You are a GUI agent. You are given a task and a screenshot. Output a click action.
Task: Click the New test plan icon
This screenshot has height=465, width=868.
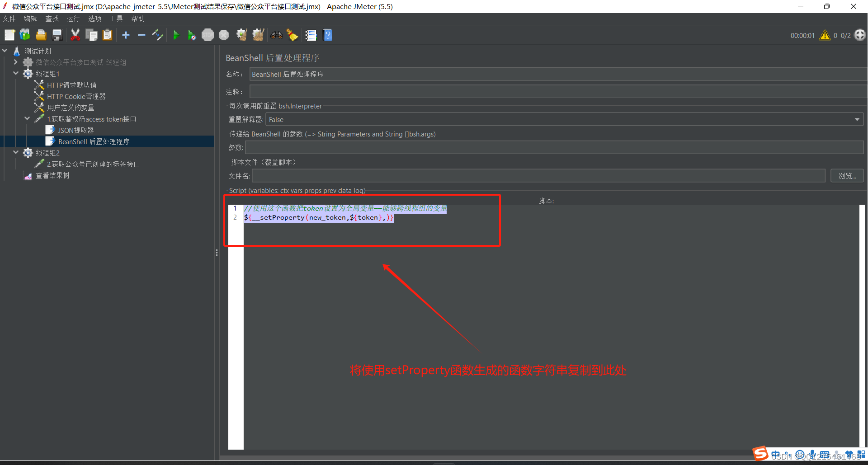(9, 35)
